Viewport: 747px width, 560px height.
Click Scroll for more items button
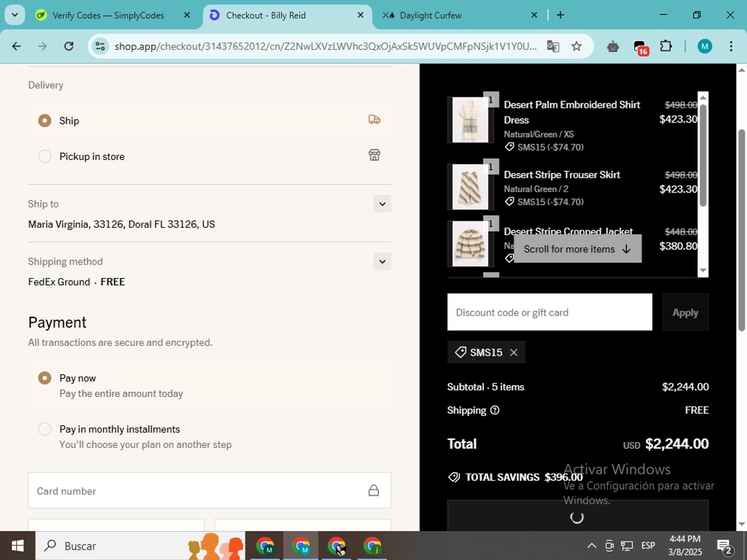pos(577,249)
